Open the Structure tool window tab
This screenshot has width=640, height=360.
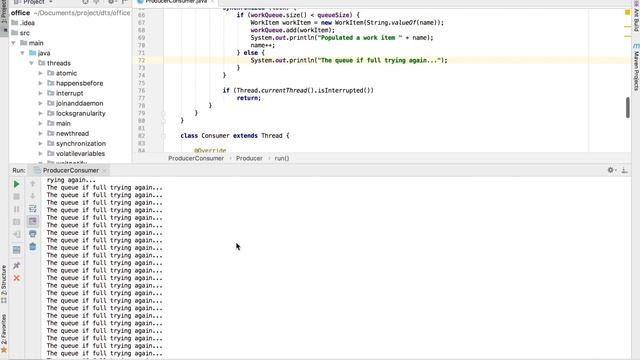[4, 284]
